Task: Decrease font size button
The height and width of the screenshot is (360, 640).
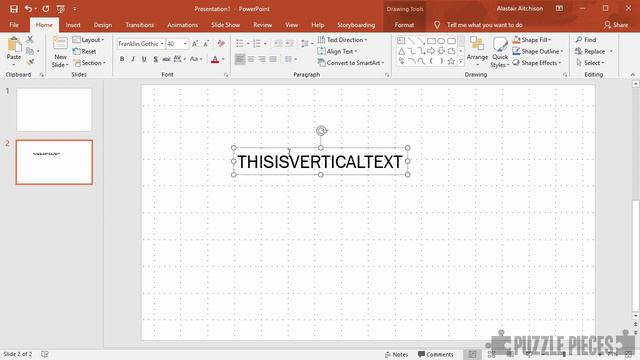Action: pyautogui.click(x=206, y=44)
